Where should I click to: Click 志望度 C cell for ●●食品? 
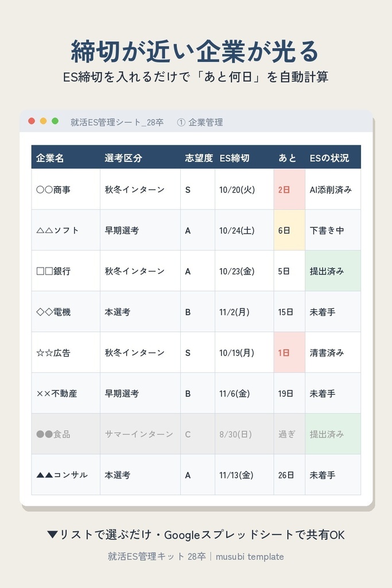point(198,434)
